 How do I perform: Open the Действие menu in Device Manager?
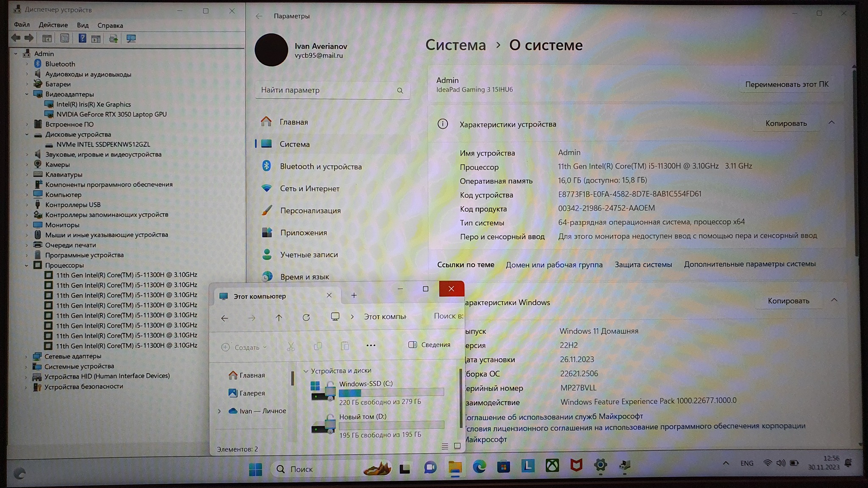pyautogui.click(x=53, y=25)
